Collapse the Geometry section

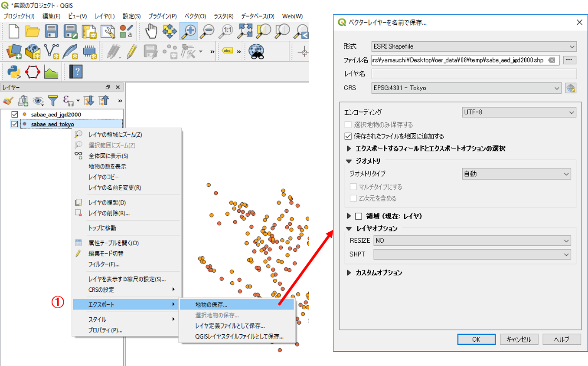(350, 161)
